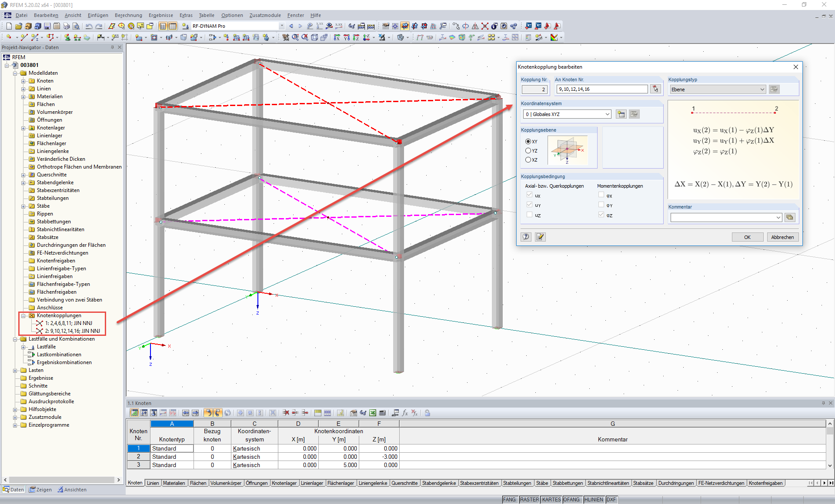
Task: Open the Kopplungstyp Ebene dropdown
Action: coord(762,90)
